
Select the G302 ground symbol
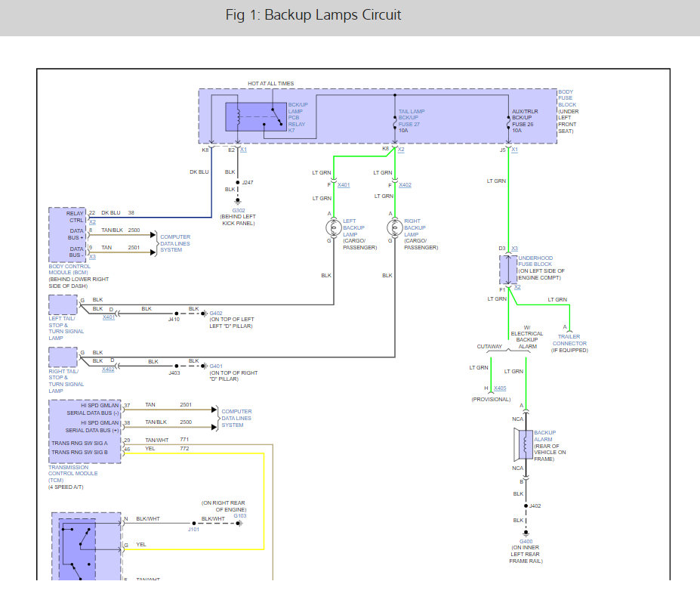point(239,203)
